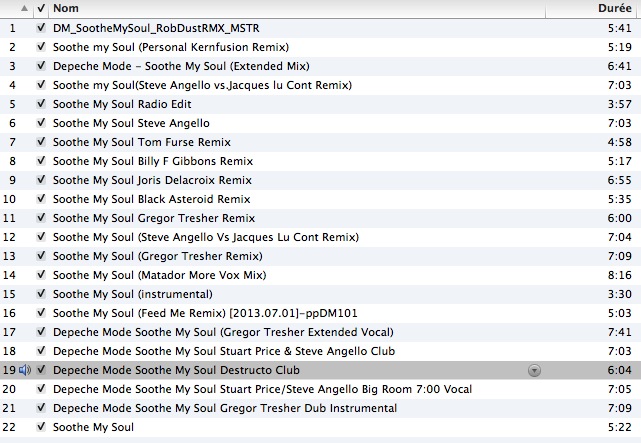
Task: Click duration 5:41 of first track
Action: [x=619, y=28]
